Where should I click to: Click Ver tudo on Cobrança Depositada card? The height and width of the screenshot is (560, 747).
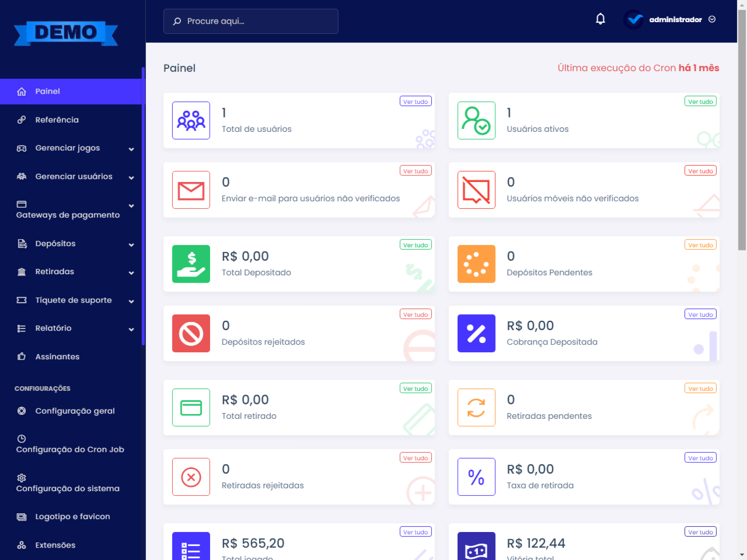[x=700, y=314]
